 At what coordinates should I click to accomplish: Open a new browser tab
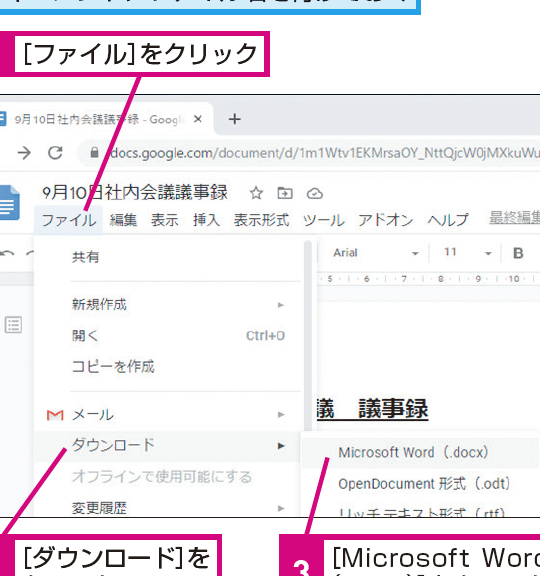[234, 119]
